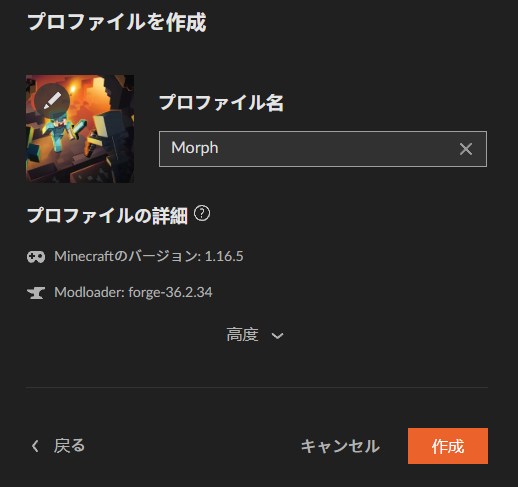518x487 pixels.
Task: Click the gamepad icon for Minecraft version
Action: pos(36,257)
